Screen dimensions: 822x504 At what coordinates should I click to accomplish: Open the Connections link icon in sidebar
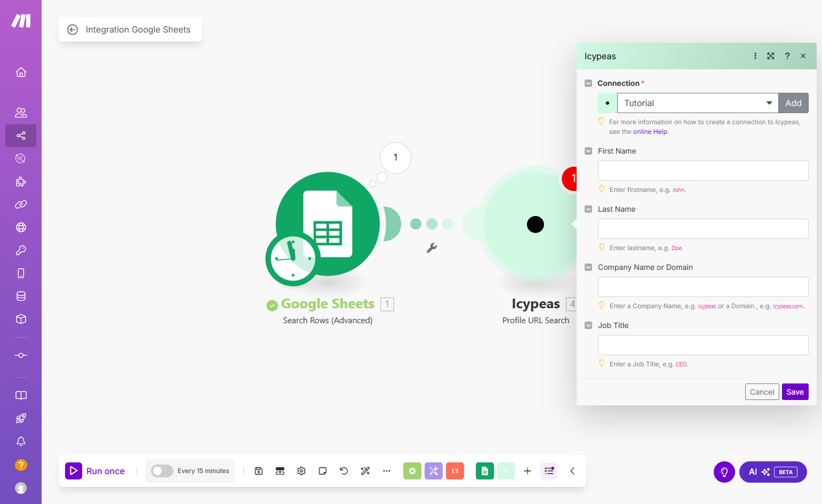[x=21, y=204]
